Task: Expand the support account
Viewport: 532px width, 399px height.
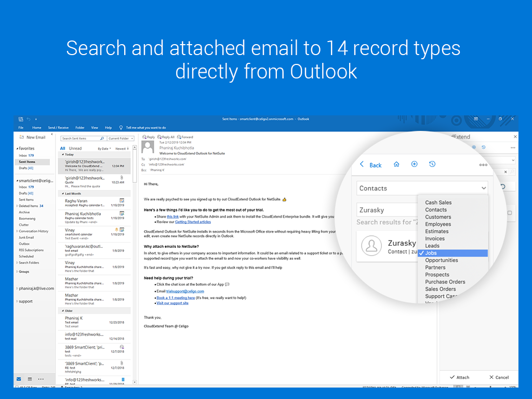Action: point(17,301)
